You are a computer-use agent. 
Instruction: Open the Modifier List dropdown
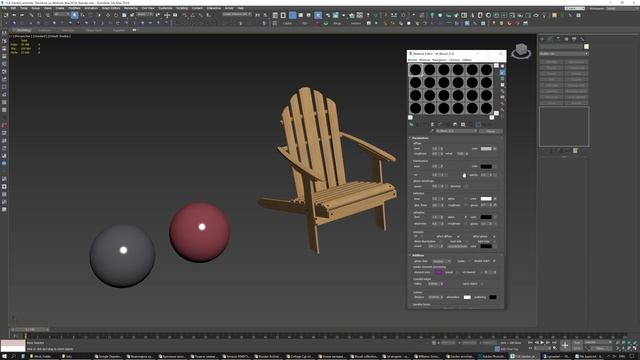click(564, 53)
